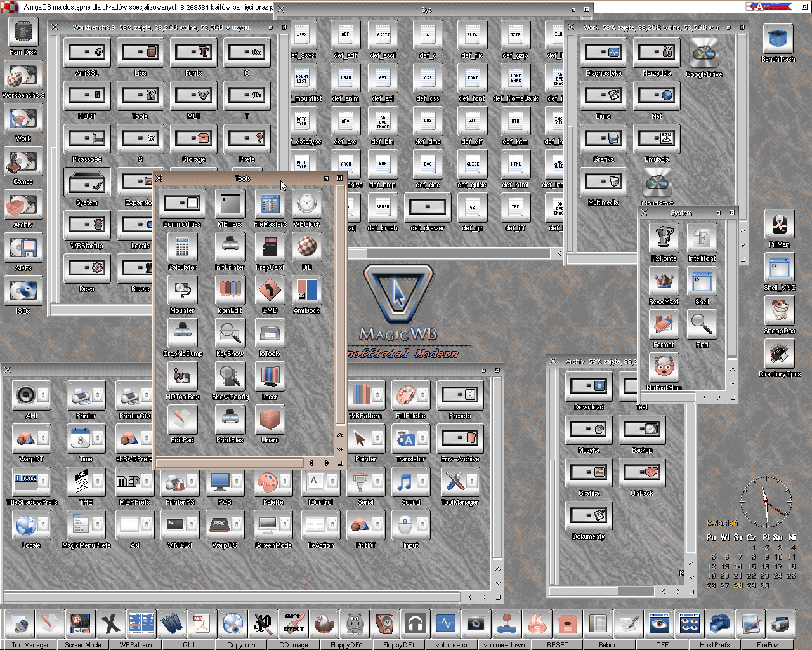Viewport: 812px width, 650px height.
Task: Select the def_guide icon in Sys window
Action: point(472,164)
